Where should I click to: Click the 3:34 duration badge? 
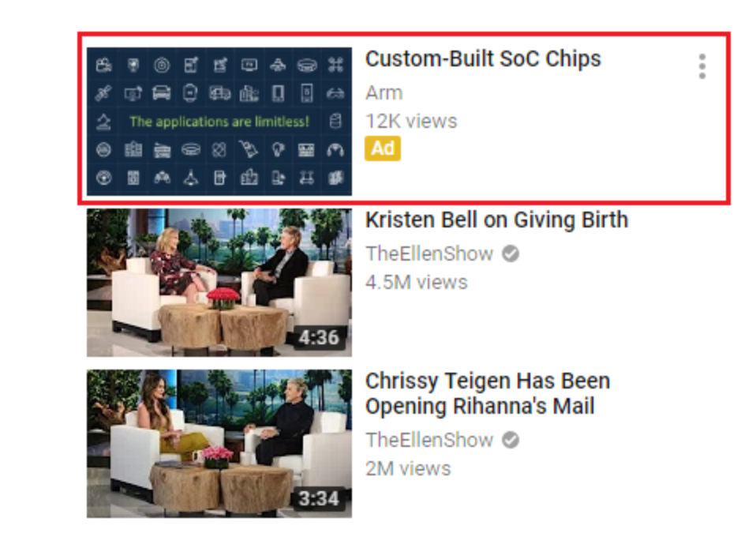click(x=318, y=499)
